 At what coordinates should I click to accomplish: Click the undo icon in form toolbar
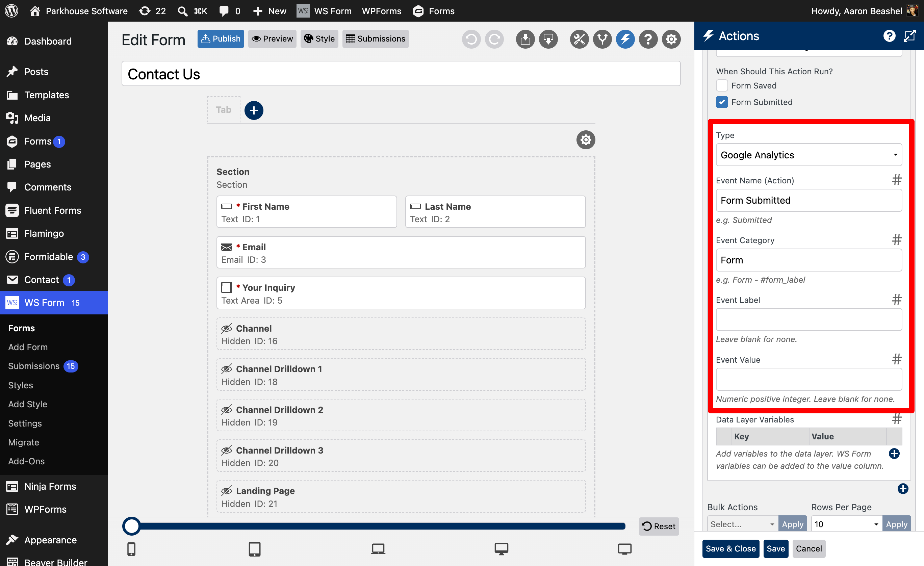(471, 39)
